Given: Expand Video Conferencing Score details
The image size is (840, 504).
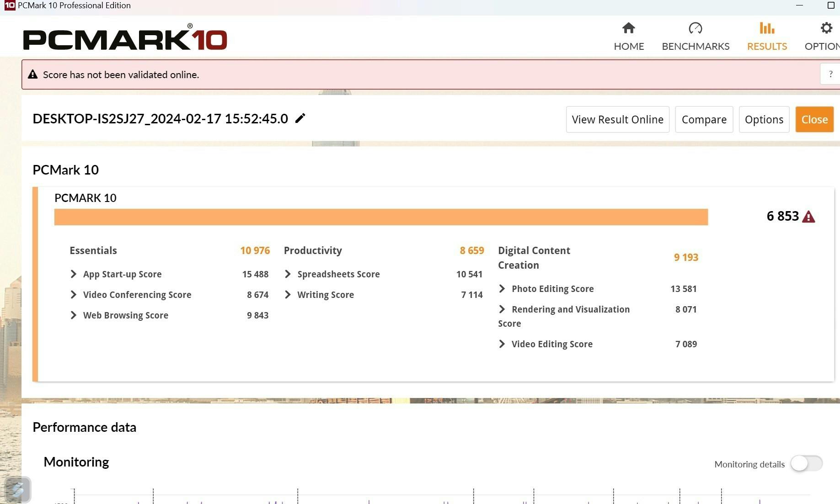Looking at the screenshot, I should pos(73,295).
